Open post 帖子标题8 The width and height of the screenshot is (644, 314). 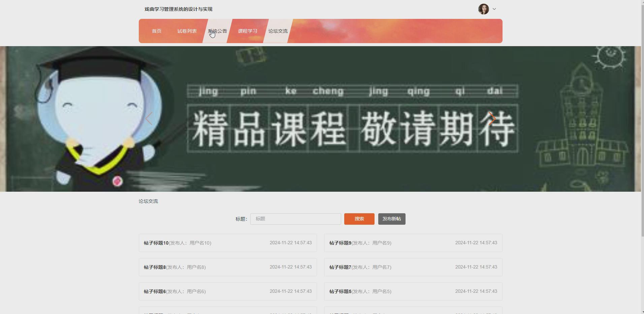pyautogui.click(x=228, y=267)
